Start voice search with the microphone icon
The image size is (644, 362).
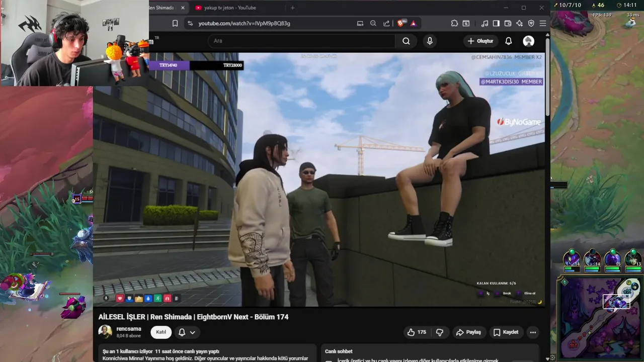pos(430,41)
